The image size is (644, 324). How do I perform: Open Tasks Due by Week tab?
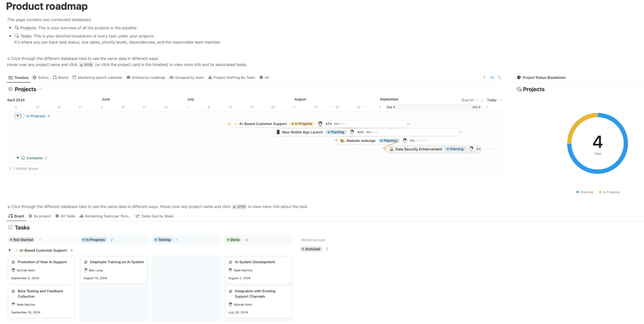pos(155,216)
